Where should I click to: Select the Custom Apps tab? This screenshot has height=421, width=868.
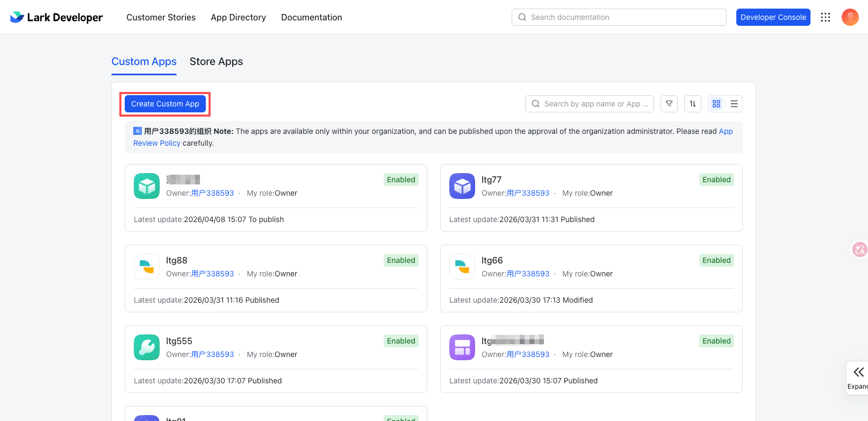(144, 62)
